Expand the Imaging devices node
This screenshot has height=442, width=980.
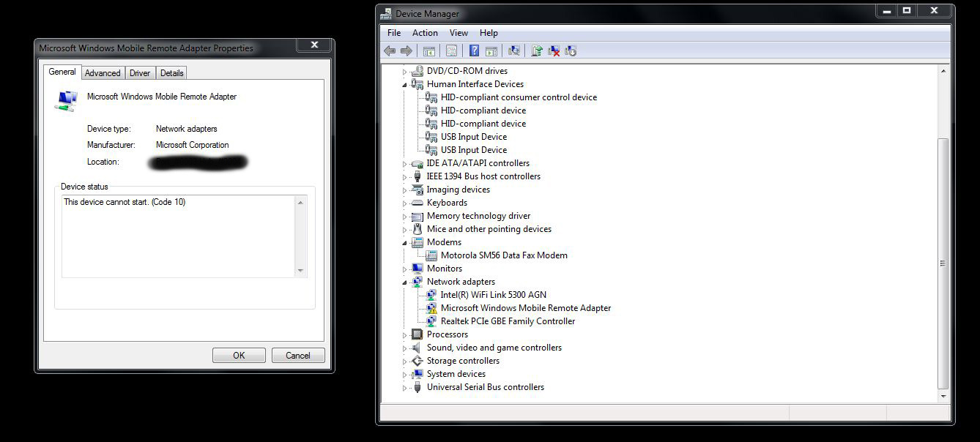coord(404,190)
